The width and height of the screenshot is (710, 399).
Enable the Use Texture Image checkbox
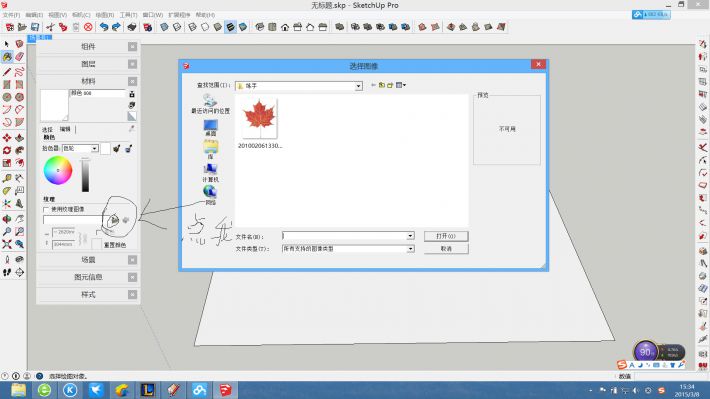click(x=46, y=209)
